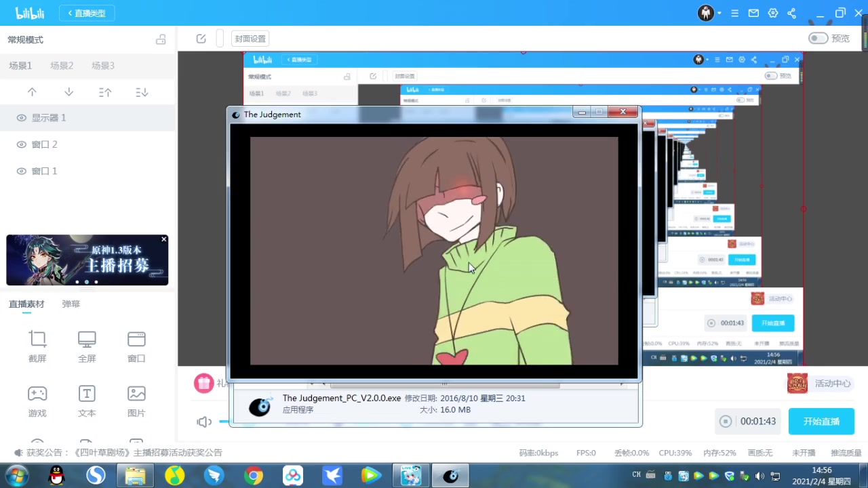The width and height of the screenshot is (868, 488).
Task: Switch to 场景3 tab
Action: coord(103,66)
